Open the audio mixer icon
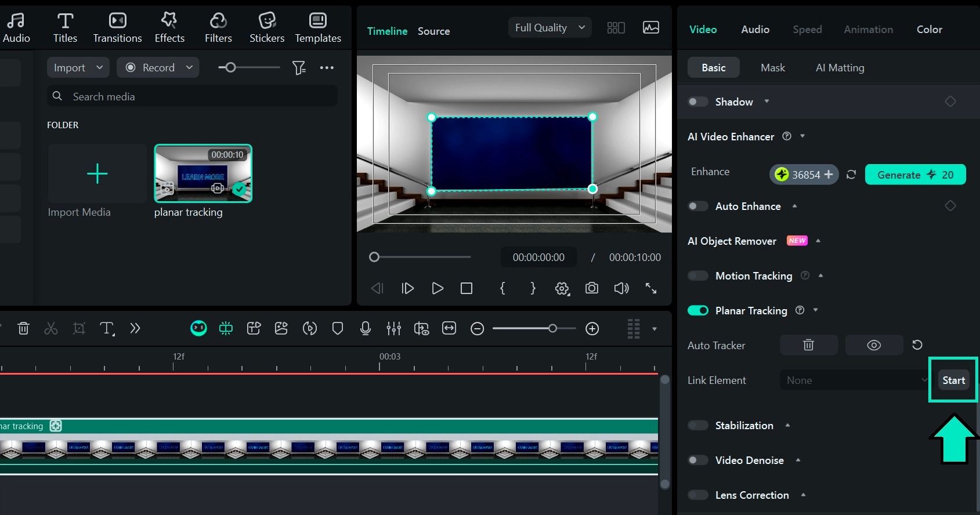Viewport: 980px width, 515px height. 393,329
